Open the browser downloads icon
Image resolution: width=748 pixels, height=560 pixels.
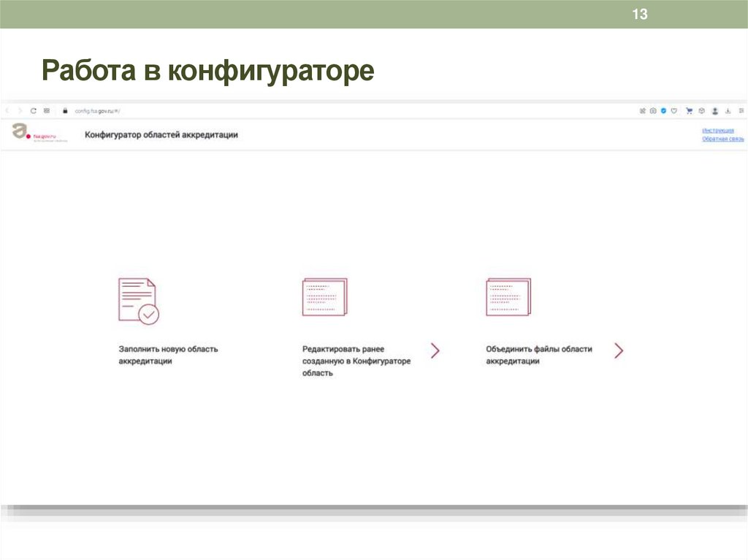click(728, 111)
